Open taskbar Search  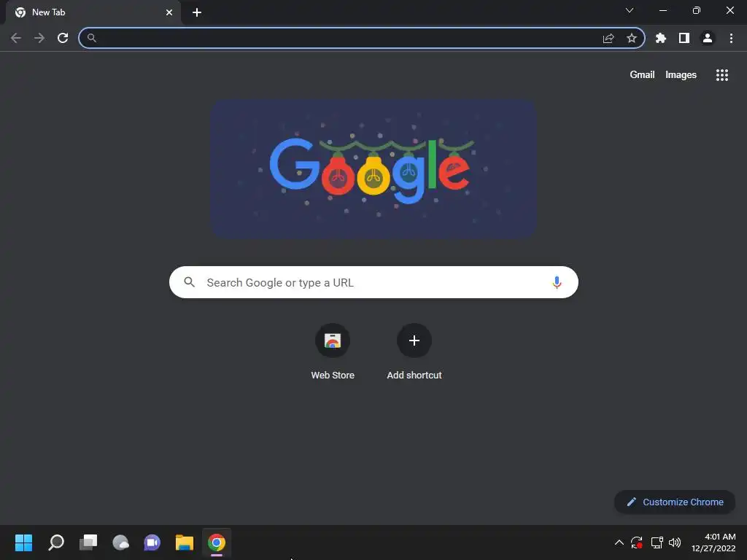(x=56, y=542)
